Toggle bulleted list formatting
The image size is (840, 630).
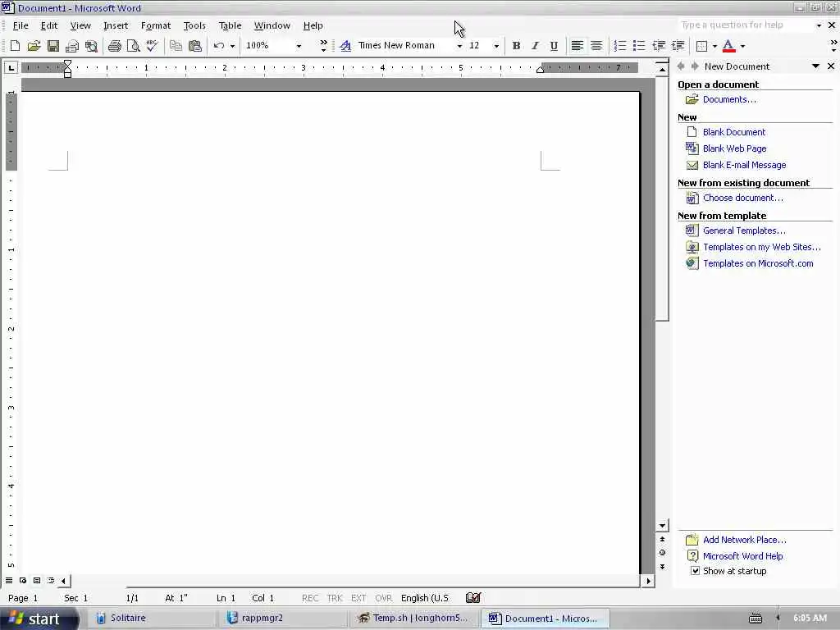pyautogui.click(x=638, y=46)
